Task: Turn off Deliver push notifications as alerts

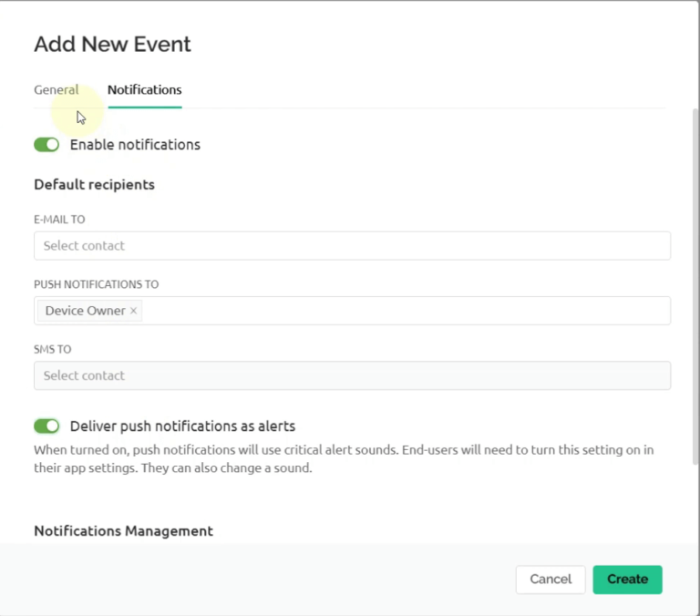Action: tap(46, 426)
